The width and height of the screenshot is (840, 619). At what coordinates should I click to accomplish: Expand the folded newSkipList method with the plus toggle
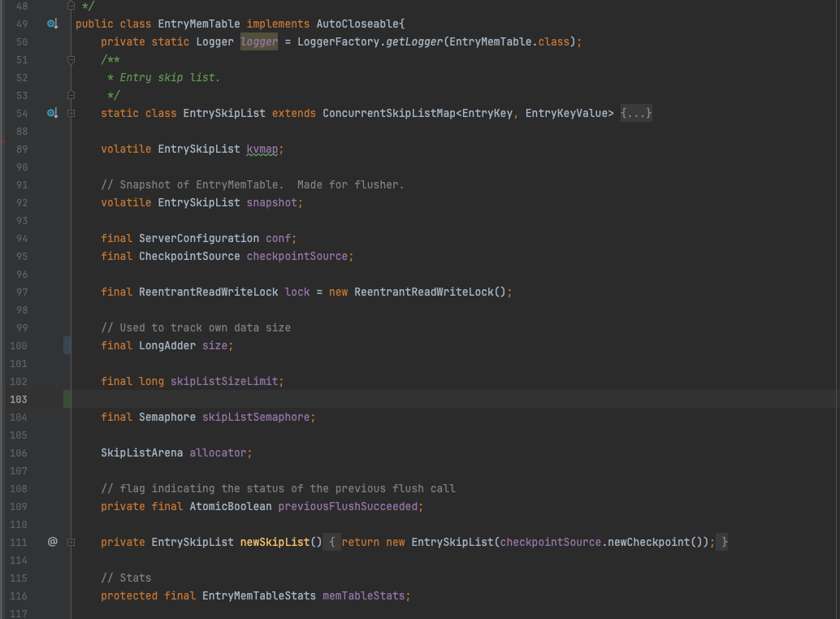tap(71, 542)
